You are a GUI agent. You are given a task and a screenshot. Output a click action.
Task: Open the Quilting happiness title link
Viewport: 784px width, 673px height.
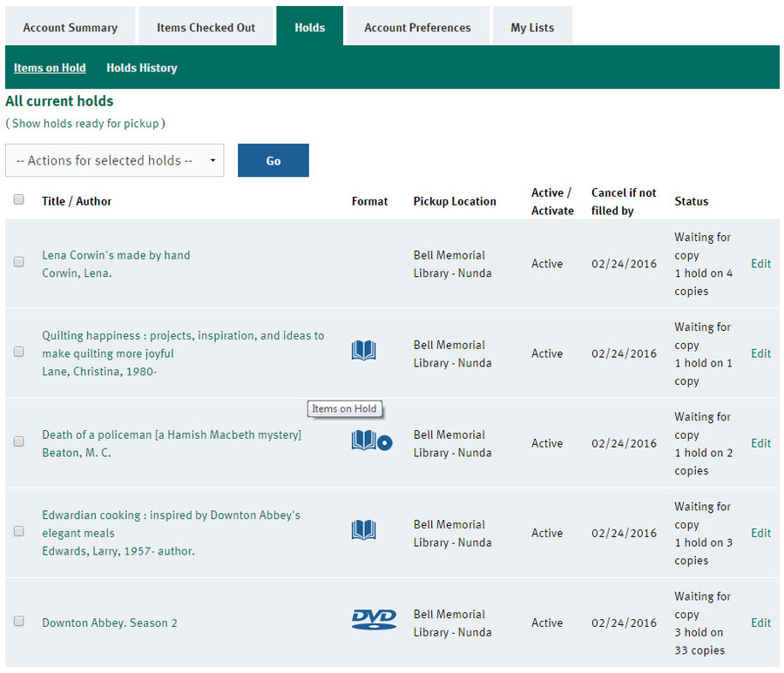[183, 344]
